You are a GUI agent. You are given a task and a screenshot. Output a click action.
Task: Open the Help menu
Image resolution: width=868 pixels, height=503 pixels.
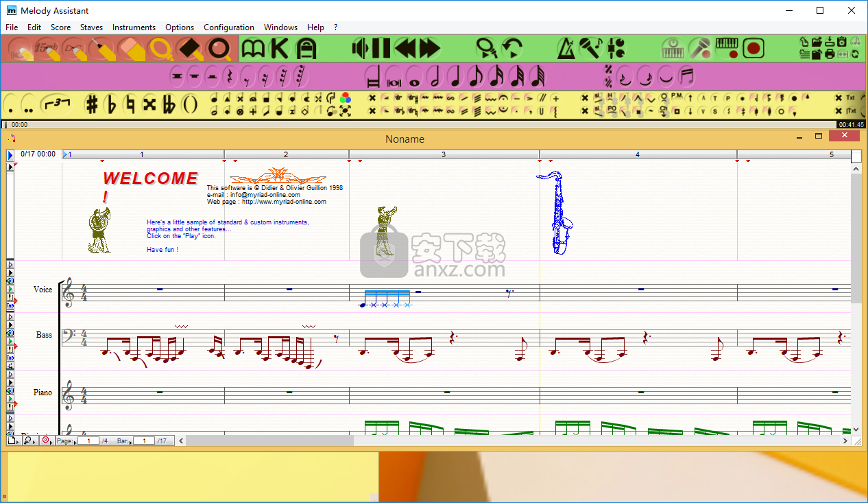[x=315, y=27]
